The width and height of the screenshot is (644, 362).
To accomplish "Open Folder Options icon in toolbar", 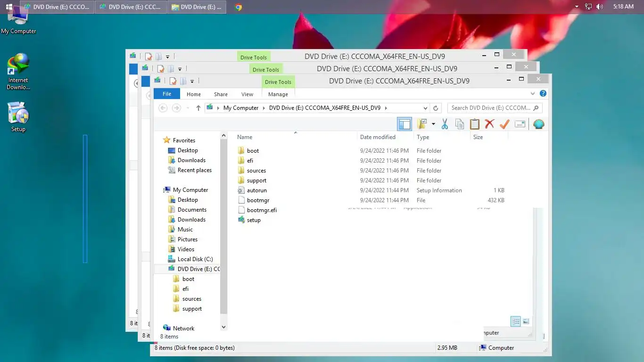I will [x=422, y=124].
